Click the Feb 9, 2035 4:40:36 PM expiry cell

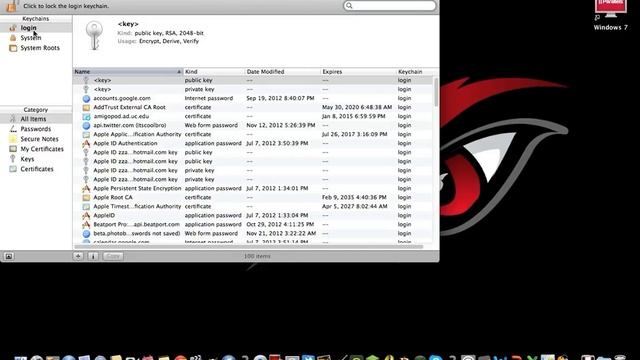coord(354,198)
